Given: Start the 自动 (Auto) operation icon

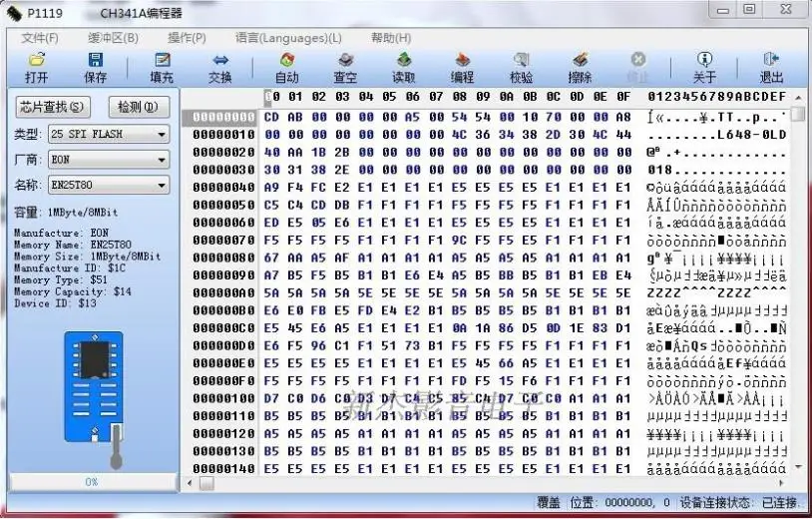Looking at the screenshot, I should click(x=287, y=60).
